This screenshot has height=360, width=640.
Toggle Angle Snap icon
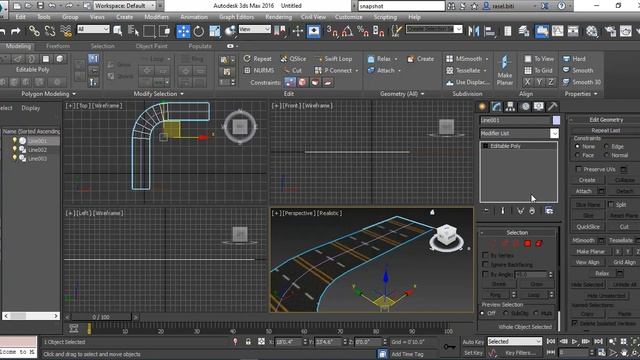click(347, 31)
